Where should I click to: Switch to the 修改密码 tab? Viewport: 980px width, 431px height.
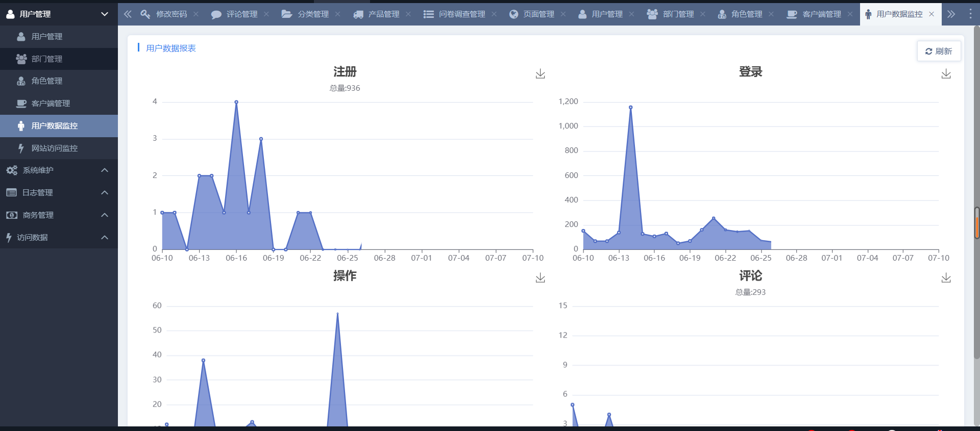[164, 14]
